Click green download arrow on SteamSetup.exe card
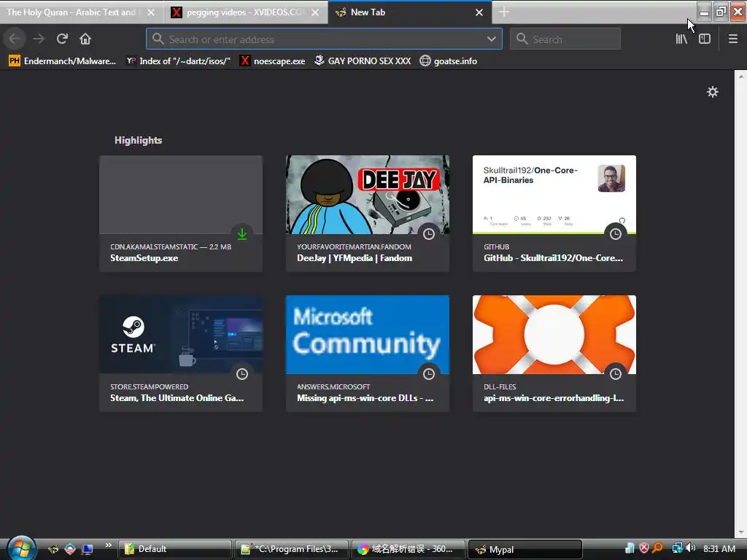Screen dimensions: 747x560 pos(242,234)
